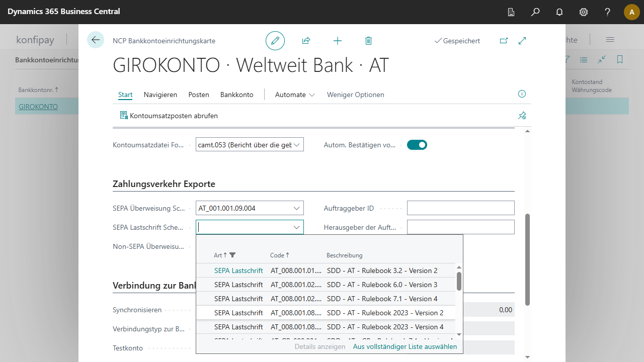Viewport: 644px width, 362px height.
Task: Open the notifications bell
Action: (559, 12)
